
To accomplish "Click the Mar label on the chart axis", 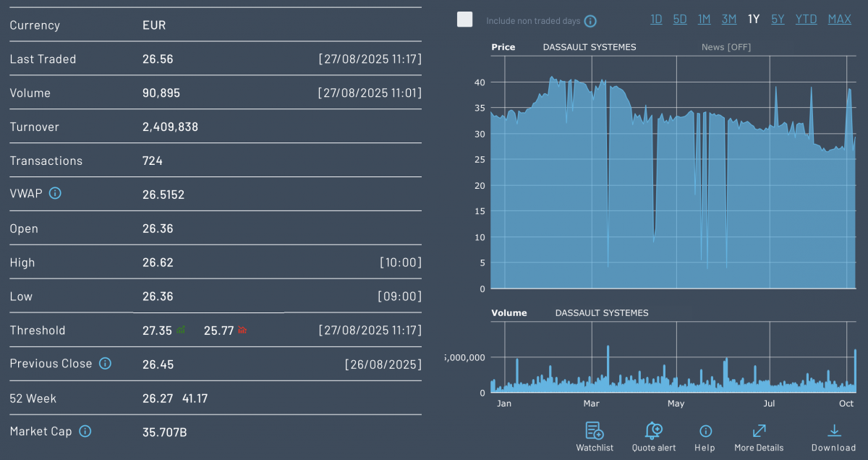I will click(x=592, y=404).
